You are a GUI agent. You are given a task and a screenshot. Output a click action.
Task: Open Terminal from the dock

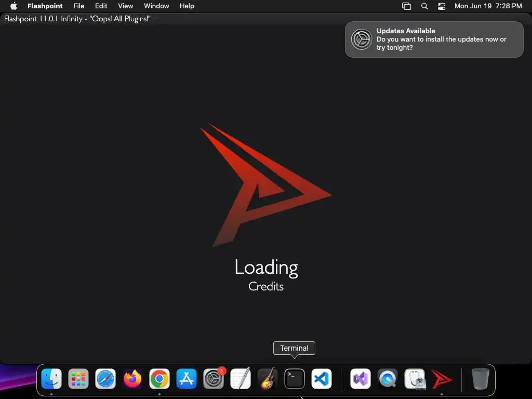(295, 378)
